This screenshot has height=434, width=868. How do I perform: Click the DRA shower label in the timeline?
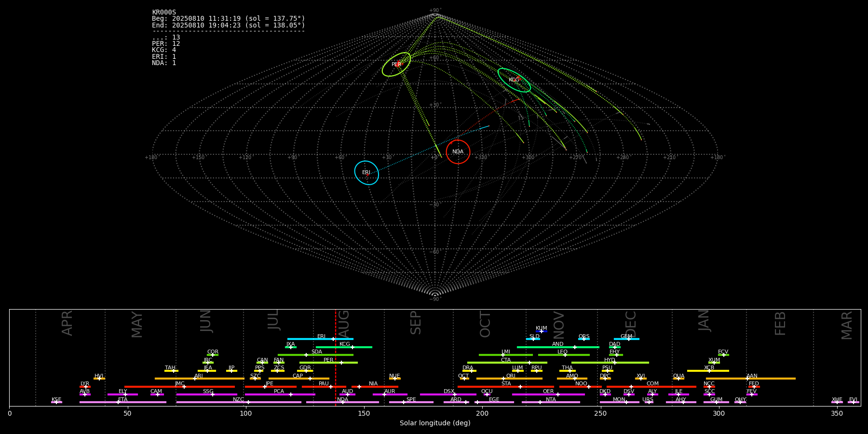[468, 368]
